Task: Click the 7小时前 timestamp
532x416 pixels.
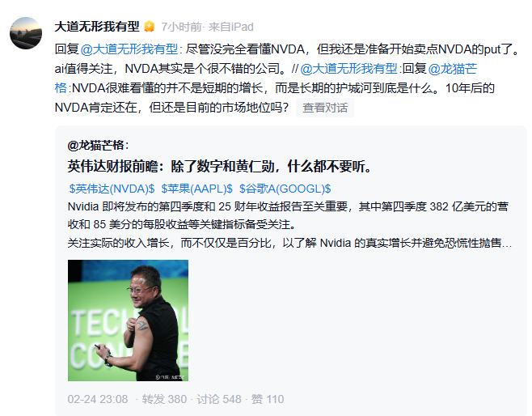Action: coord(181,27)
